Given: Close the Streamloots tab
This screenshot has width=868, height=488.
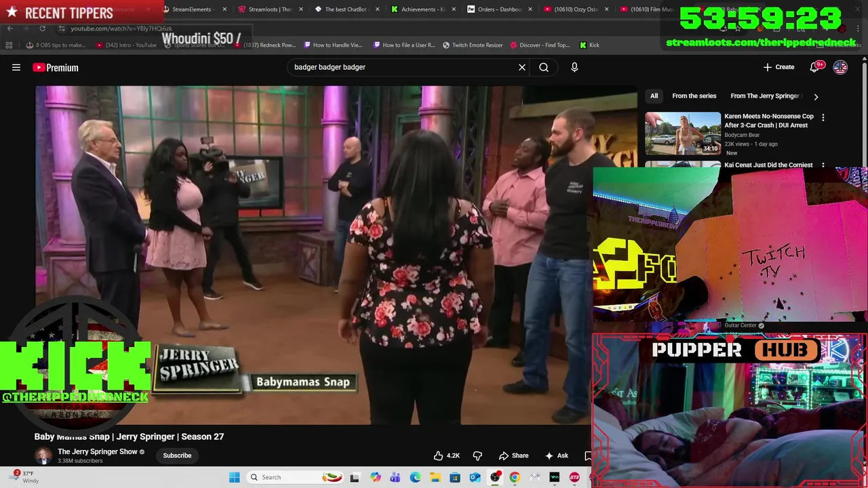Looking at the screenshot, I should pos(300,9).
